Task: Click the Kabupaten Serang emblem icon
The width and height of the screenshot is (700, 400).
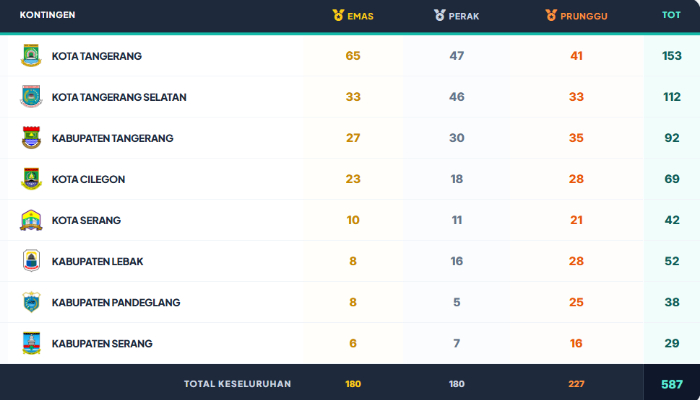Action: pyautogui.click(x=31, y=343)
